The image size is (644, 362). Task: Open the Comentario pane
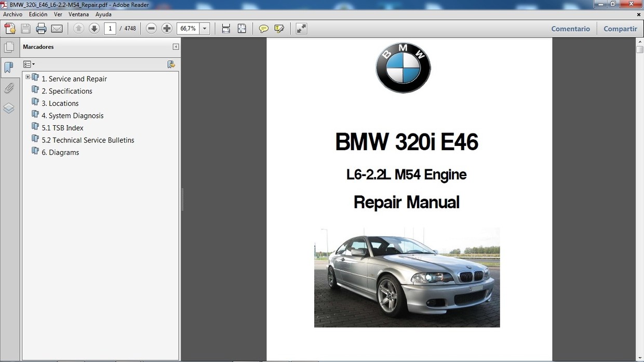[x=570, y=29]
